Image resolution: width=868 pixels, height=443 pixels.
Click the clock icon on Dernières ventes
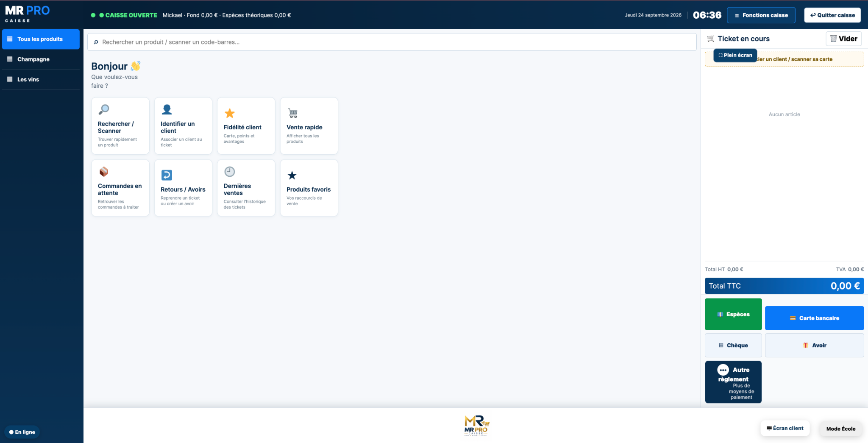[x=229, y=172]
